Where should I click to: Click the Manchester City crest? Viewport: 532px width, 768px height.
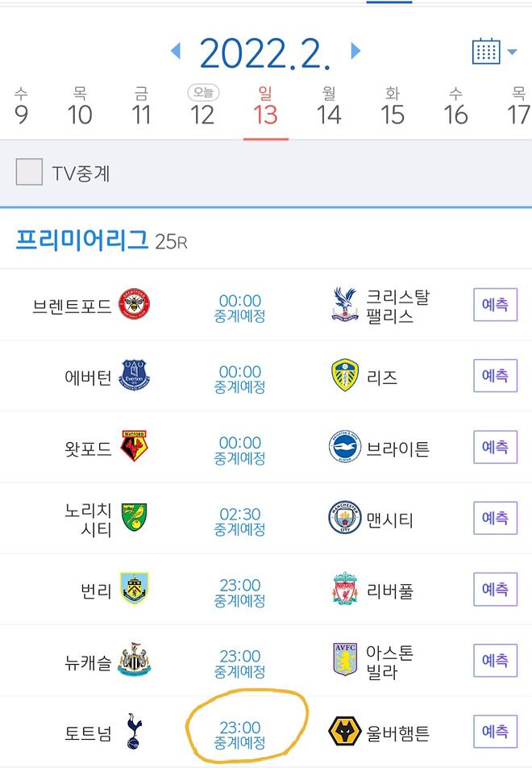tap(345, 518)
